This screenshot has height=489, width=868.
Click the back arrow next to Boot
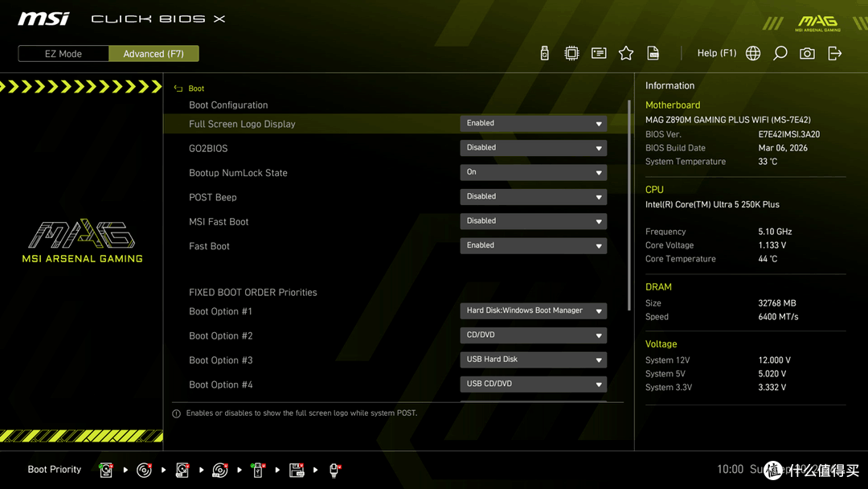[x=178, y=88]
